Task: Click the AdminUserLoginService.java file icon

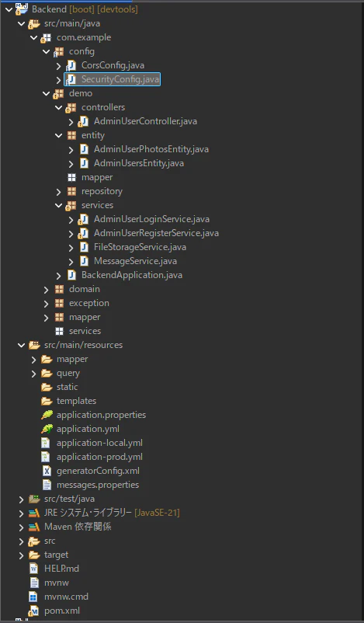Action: (83, 219)
